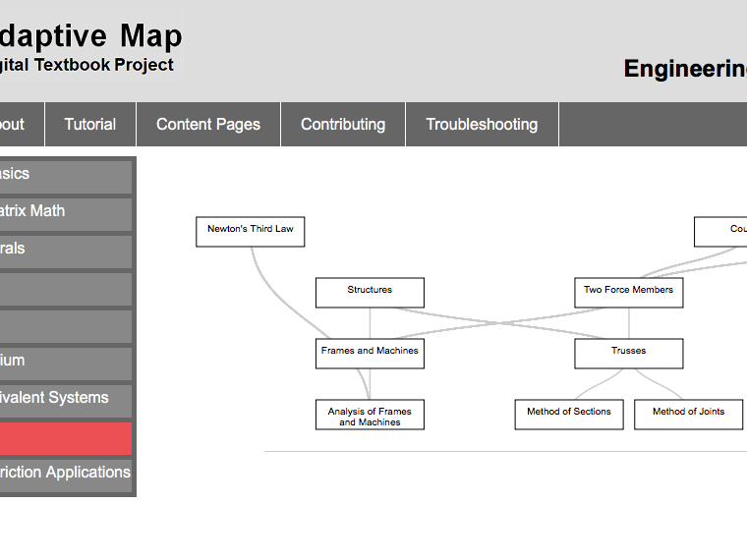Open the partially visible About menu item
The width and height of the screenshot is (747, 560).
(x=22, y=125)
